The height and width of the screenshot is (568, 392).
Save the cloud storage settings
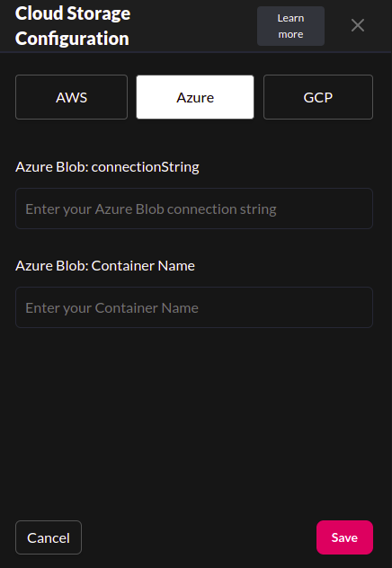click(344, 537)
